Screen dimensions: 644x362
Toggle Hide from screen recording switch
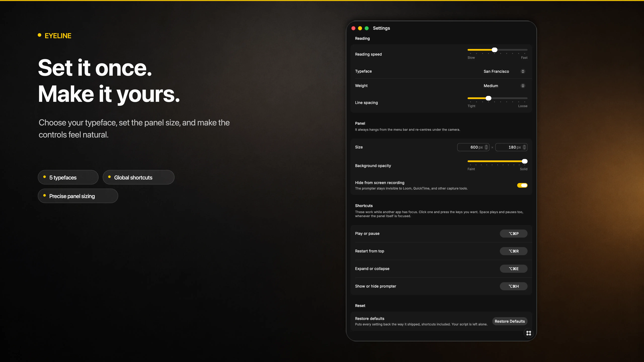coord(522,185)
